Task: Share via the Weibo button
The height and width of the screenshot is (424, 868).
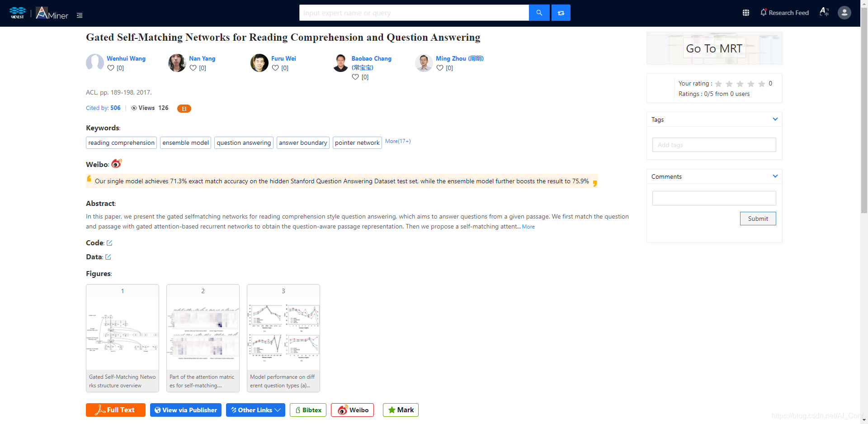Action: click(352, 410)
